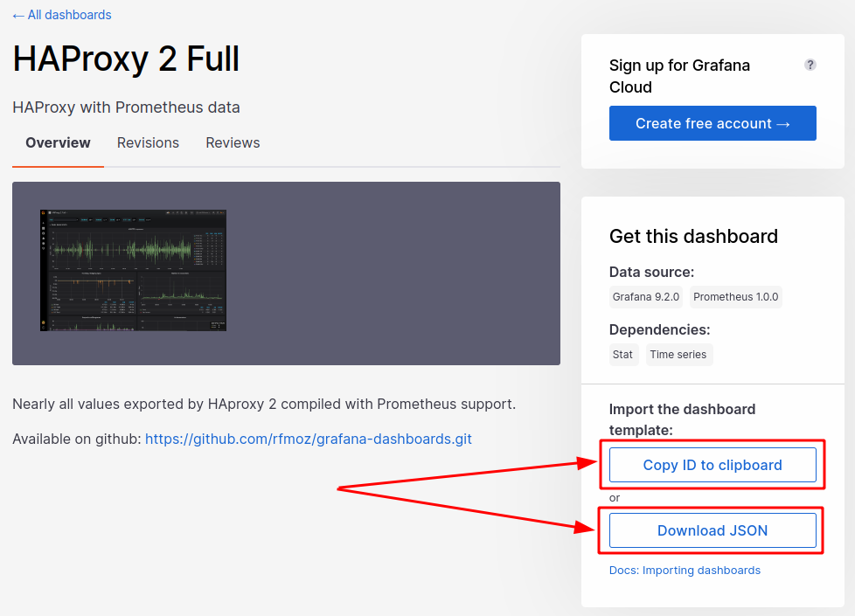This screenshot has width=855, height=616.
Task: Click the Stat dependency tag
Action: point(622,355)
